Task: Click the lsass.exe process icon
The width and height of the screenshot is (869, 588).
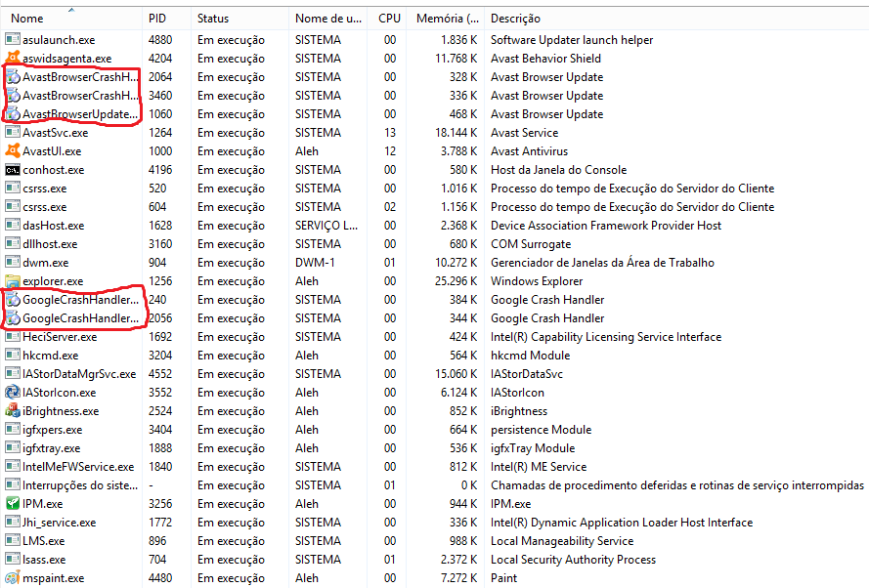Action: pyautogui.click(x=12, y=560)
